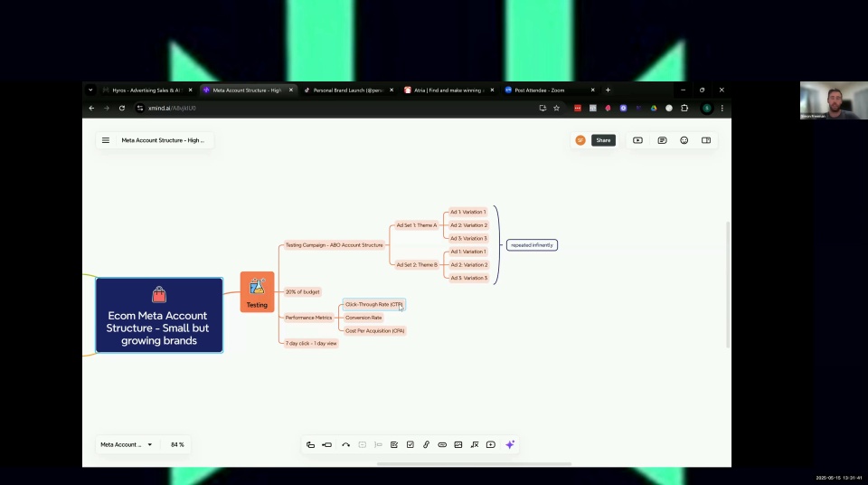Open the emoji sticker picker

click(684, 140)
